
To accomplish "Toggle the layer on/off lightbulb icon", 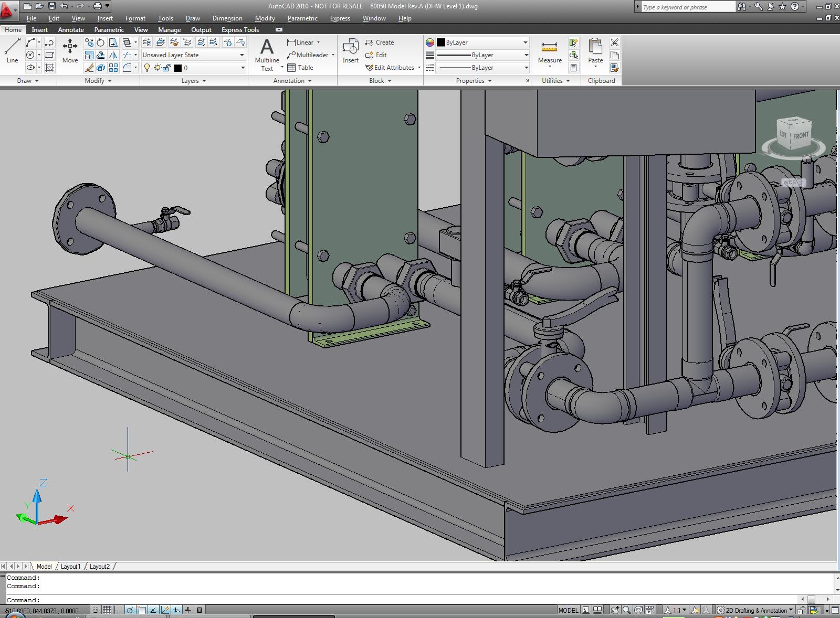I will [x=147, y=68].
